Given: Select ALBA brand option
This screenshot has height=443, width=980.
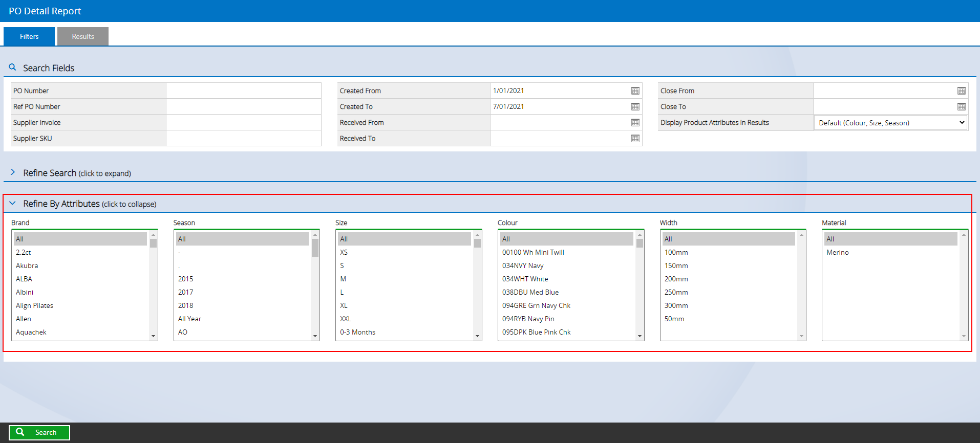Looking at the screenshot, I should click(x=80, y=279).
